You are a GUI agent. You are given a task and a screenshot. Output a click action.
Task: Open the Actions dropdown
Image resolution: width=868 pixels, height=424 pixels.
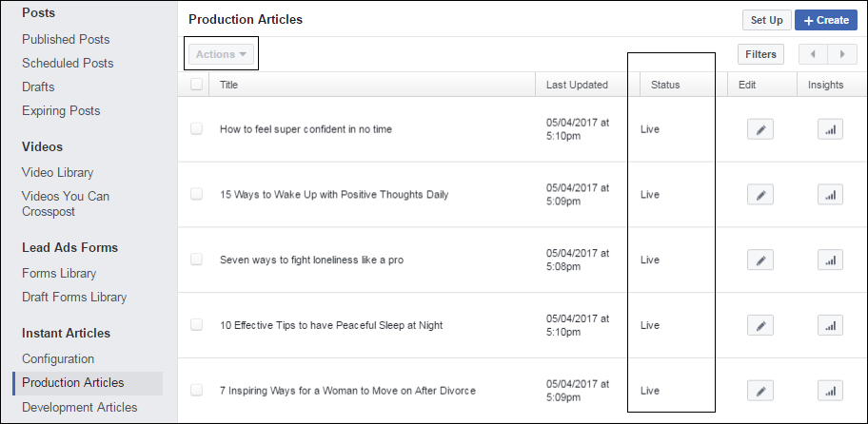pos(221,54)
